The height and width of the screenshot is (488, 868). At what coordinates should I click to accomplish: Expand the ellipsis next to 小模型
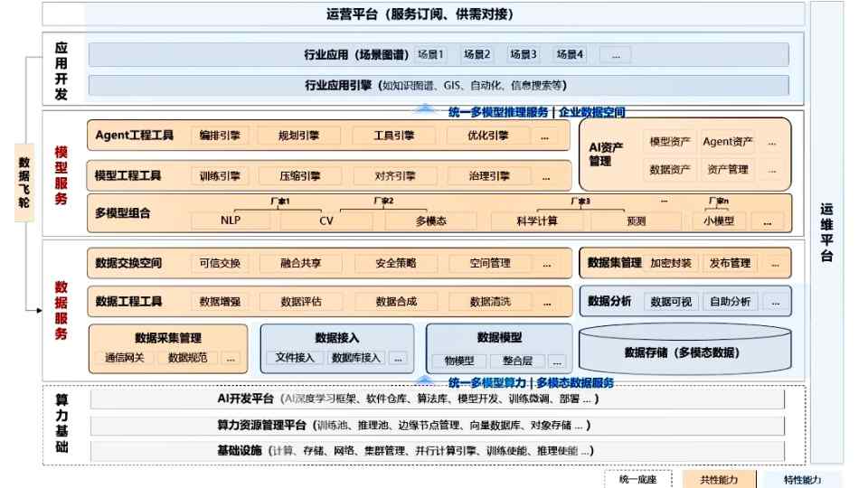(768, 221)
